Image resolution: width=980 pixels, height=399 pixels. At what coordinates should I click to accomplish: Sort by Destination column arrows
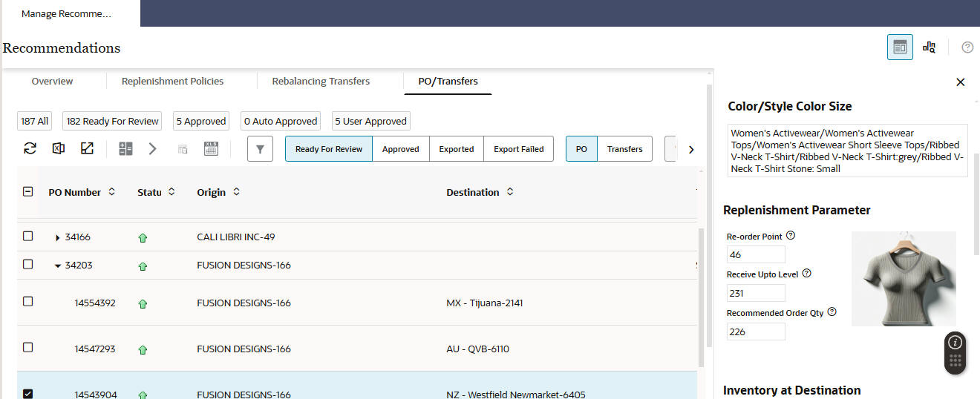[510, 192]
